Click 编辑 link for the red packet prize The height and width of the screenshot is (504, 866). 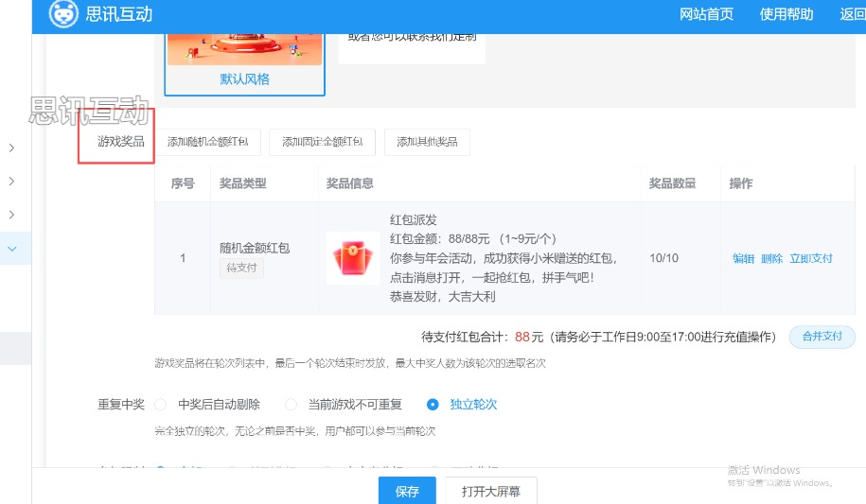pos(743,258)
